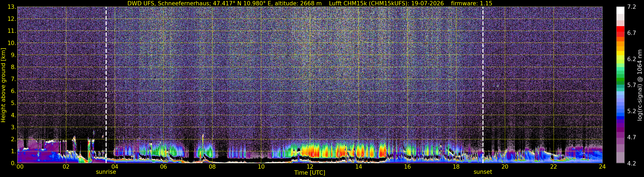Image resolution: width=644 pixels, height=177 pixels.
Task: Click the height axis tick '6.'
Action: coord(13,91)
